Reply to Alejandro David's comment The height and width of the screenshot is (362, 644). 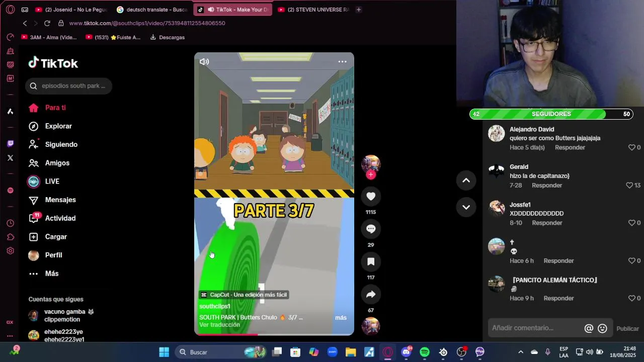point(570,147)
